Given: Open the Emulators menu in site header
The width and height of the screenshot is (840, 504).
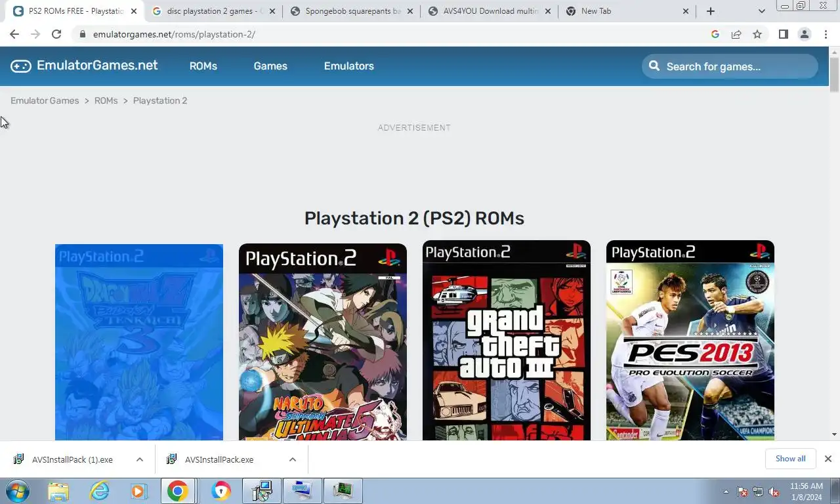Looking at the screenshot, I should (x=349, y=66).
